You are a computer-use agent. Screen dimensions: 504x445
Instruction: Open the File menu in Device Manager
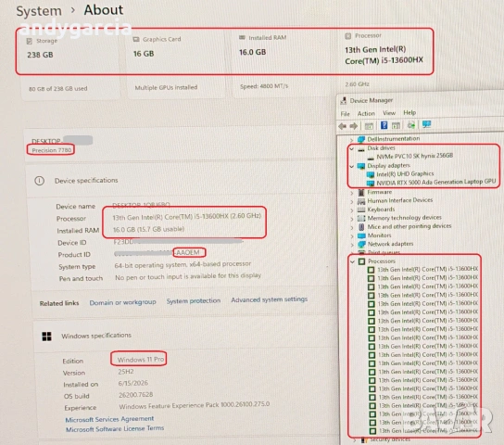[x=346, y=114]
